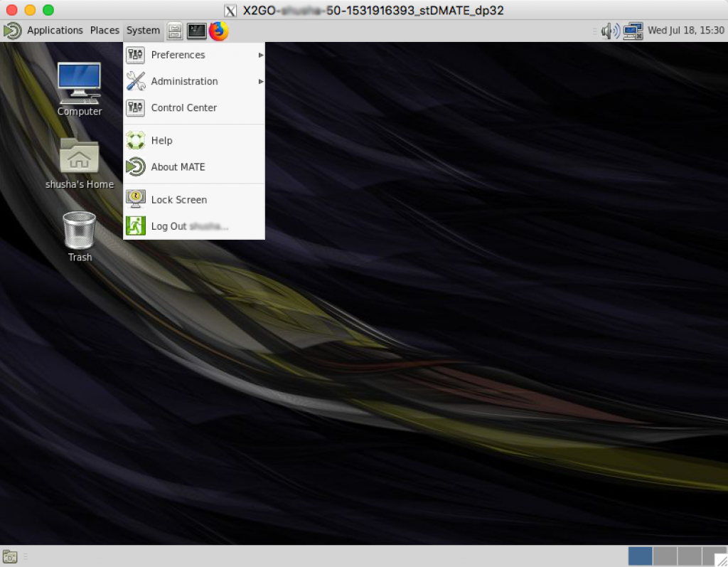Image resolution: width=728 pixels, height=567 pixels.
Task: Click Lock Screen in the menu
Action: click(178, 200)
